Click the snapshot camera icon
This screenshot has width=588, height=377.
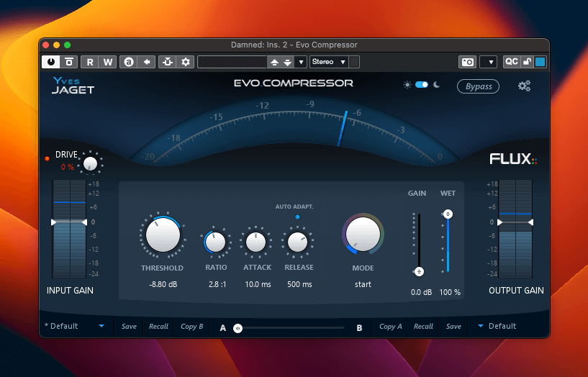click(467, 62)
